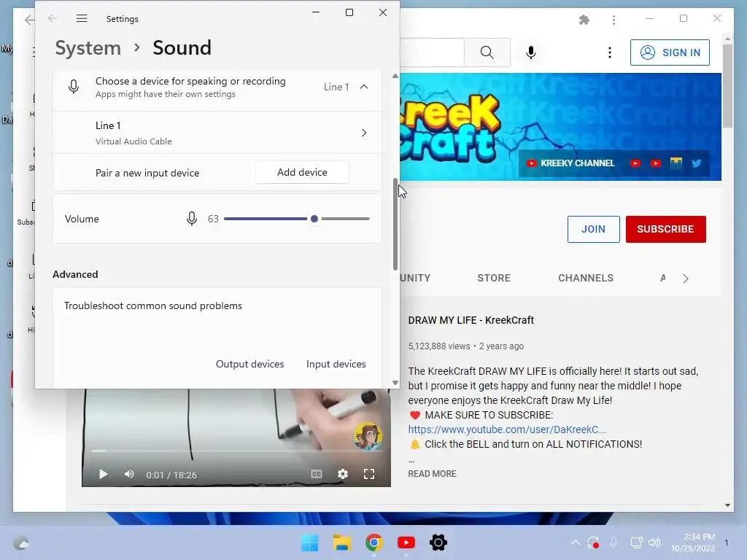Click the JOIN channel button
Viewport: 747px width, 560px height.
click(x=593, y=229)
